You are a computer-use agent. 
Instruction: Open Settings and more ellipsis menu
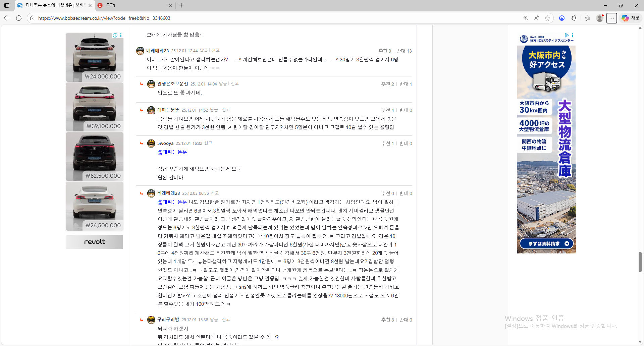(612, 18)
